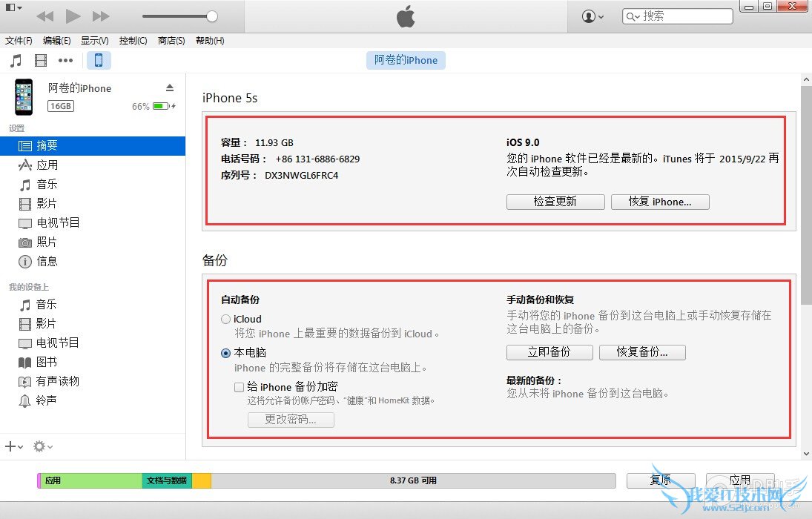Click the scrollbar down arrow
This screenshot has height=519, width=812.
(806, 454)
